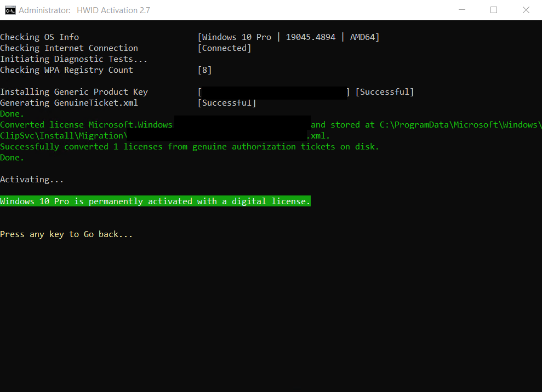Open the command prompt icon system menu
This screenshot has width=542, height=392.
click(10, 10)
